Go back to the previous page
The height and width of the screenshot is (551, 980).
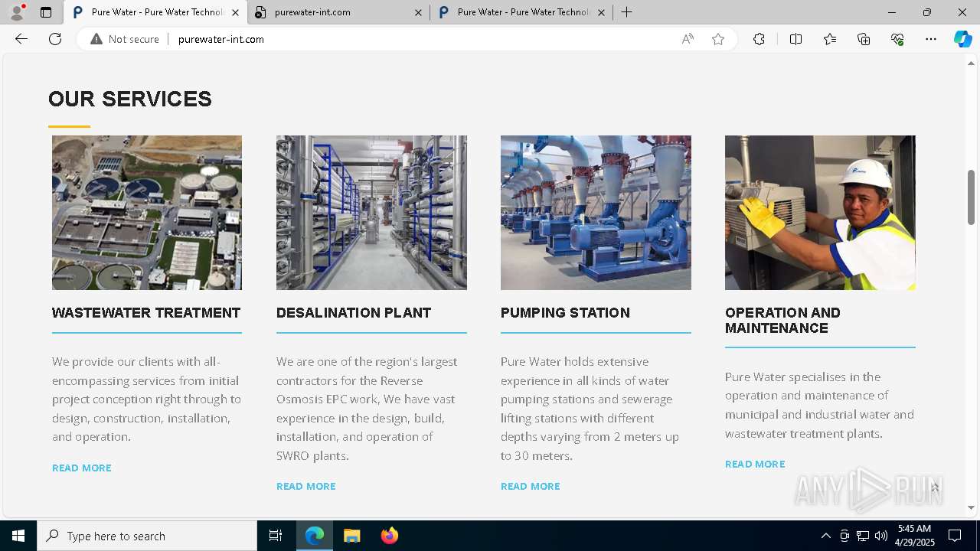tap(21, 39)
